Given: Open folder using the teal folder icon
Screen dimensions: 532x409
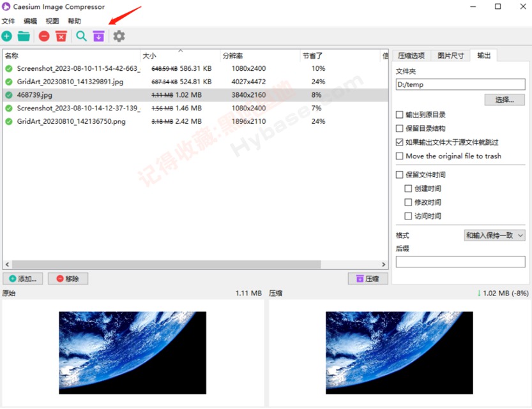Looking at the screenshot, I should pyautogui.click(x=24, y=36).
